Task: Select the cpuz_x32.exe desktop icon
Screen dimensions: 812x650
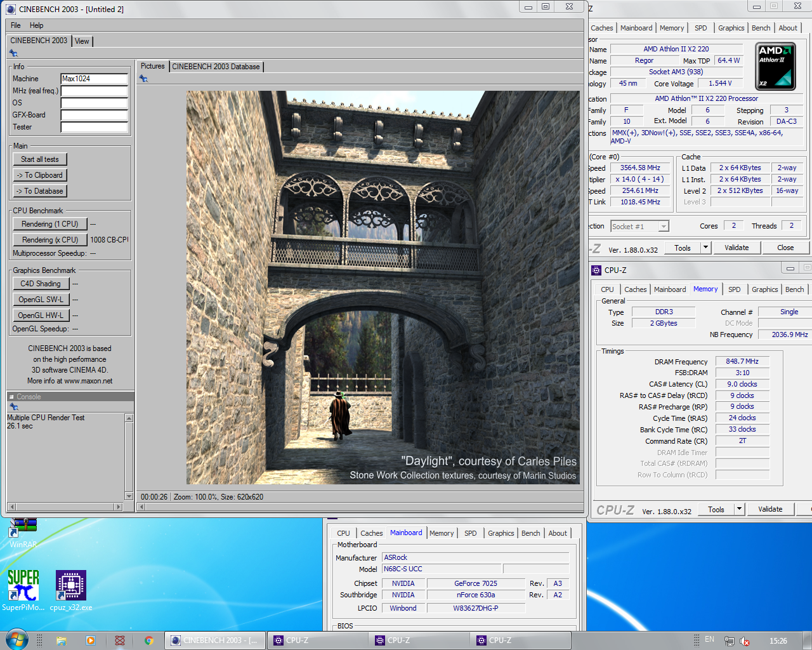Action: [71, 590]
